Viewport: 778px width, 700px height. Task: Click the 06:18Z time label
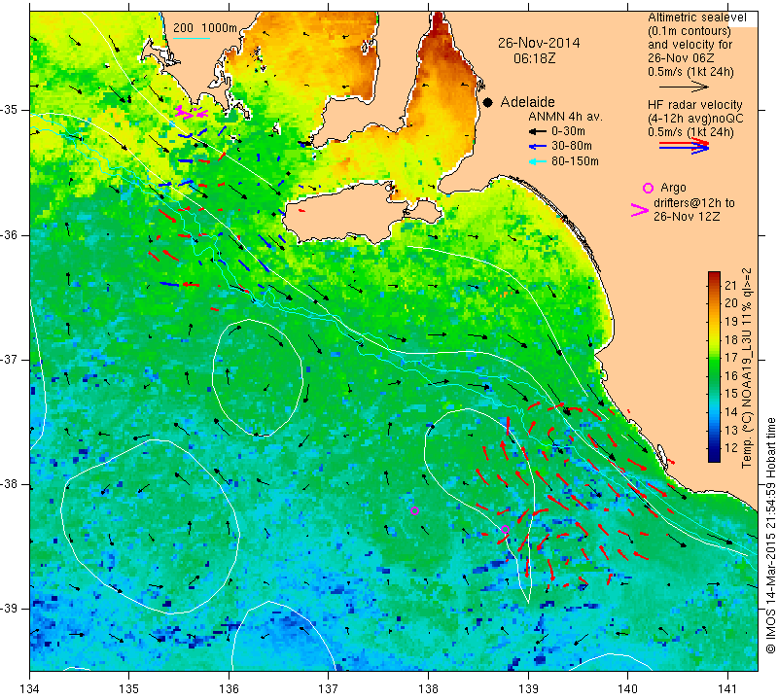click(x=535, y=58)
